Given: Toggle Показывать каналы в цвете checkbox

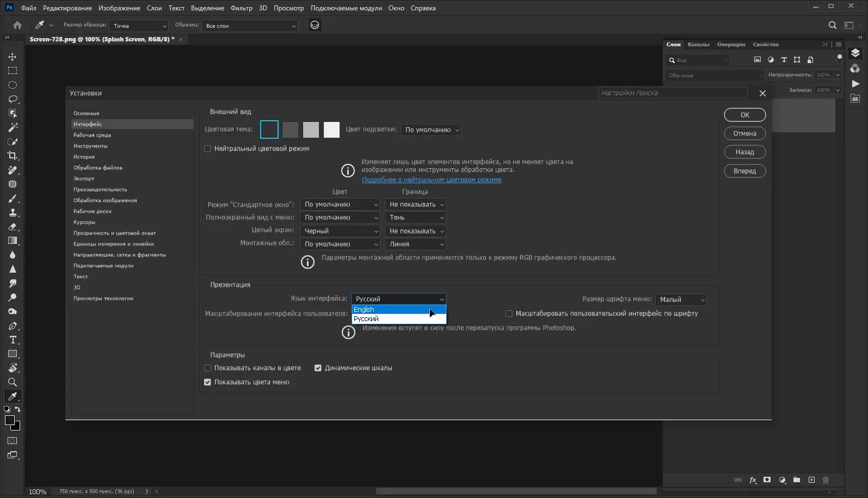Looking at the screenshot, I should point(207,368).
